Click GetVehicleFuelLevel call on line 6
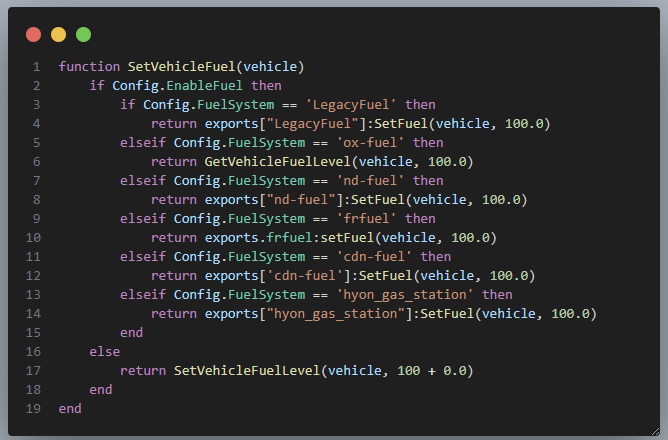The height and width of the screenshot is (440, 668). point(278,162)
